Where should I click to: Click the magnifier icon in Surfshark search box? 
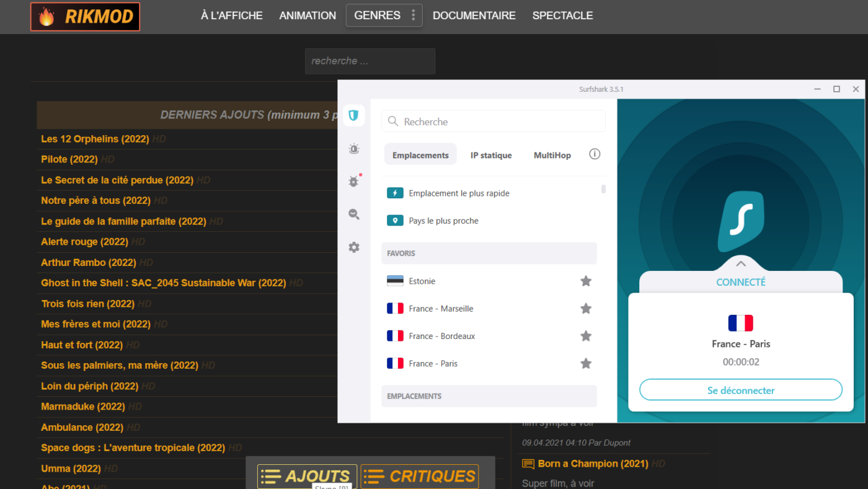pos(393,121)
